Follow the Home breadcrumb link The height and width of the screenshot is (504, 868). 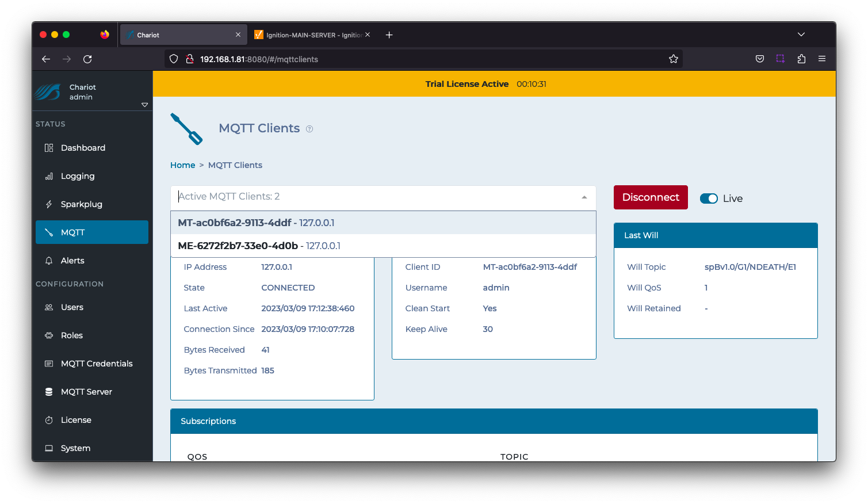click(182, 165)
